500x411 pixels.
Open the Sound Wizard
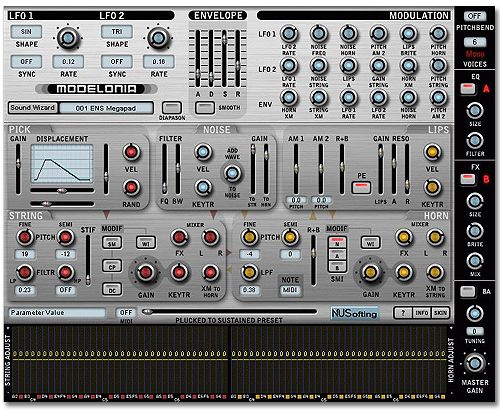tap(33, 108)
